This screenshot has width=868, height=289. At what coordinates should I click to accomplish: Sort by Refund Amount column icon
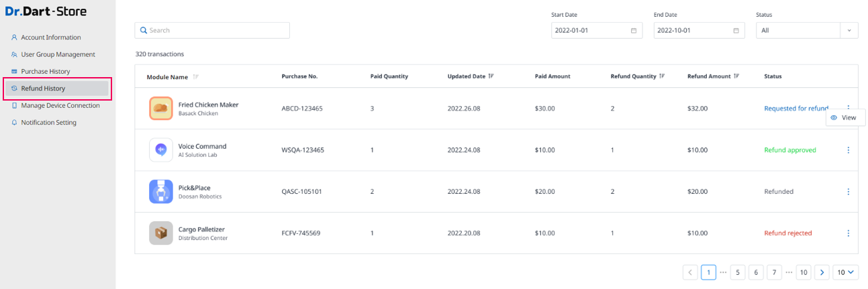(x=737, y=76)
